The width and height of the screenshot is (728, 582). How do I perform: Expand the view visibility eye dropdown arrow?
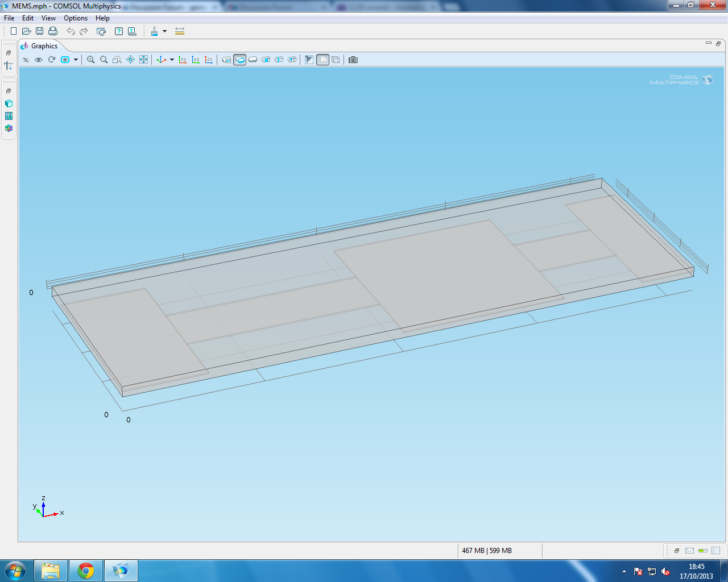tap(76, 60)
